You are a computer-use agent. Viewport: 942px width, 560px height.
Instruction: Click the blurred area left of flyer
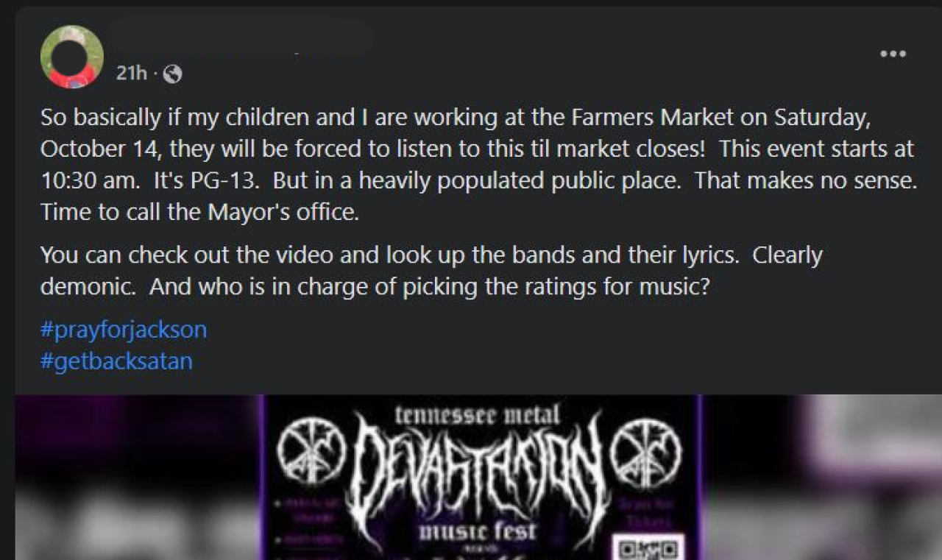136,478
